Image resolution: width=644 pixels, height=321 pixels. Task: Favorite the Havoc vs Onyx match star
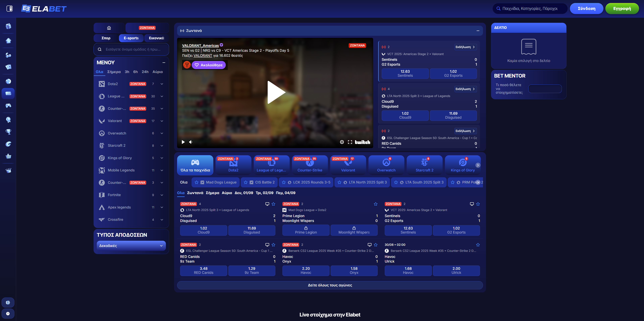tap(375, 245)
